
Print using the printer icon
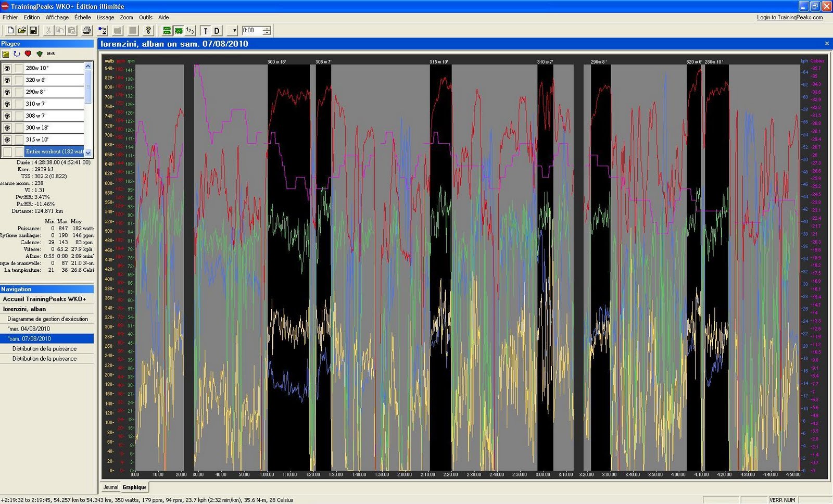click(x=87, y=31)
